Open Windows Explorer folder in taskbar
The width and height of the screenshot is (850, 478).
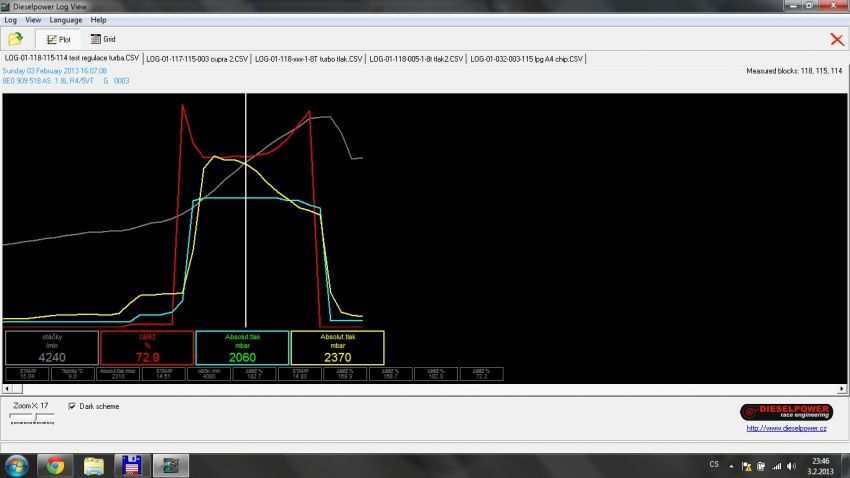pos(93,465)
